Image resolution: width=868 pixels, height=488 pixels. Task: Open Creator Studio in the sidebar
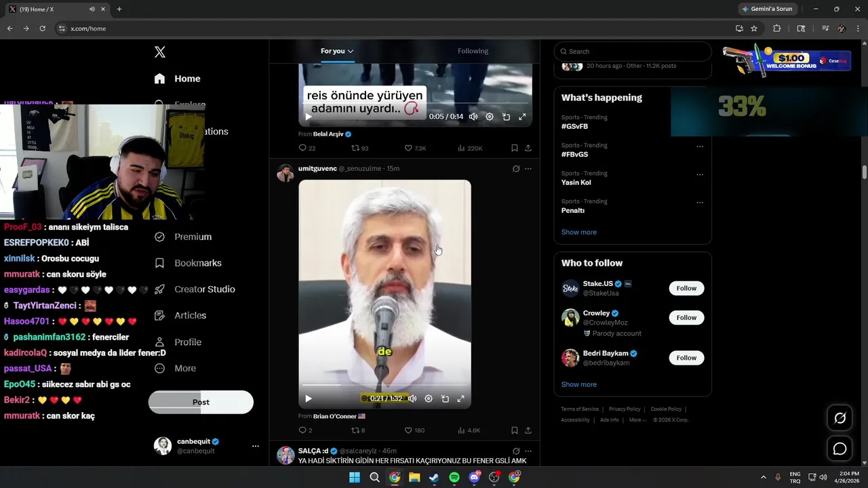pos(195,289)
